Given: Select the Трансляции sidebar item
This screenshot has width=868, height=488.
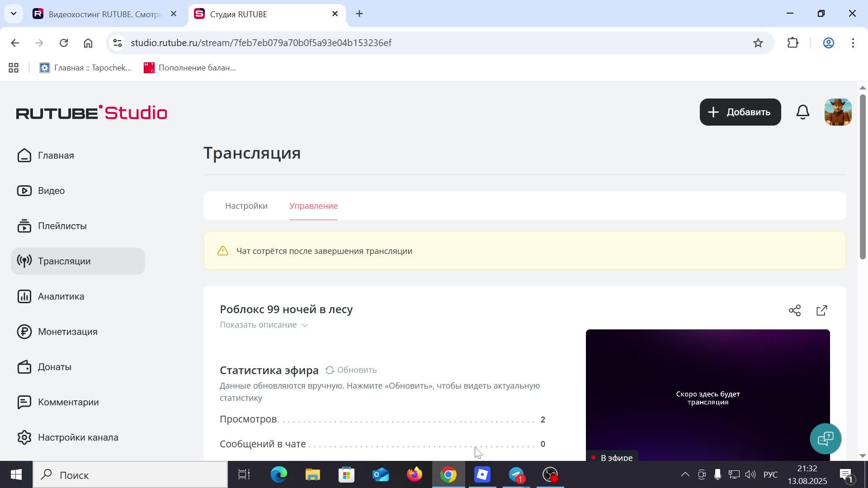Looking at the screenshot, I should 64,261.
